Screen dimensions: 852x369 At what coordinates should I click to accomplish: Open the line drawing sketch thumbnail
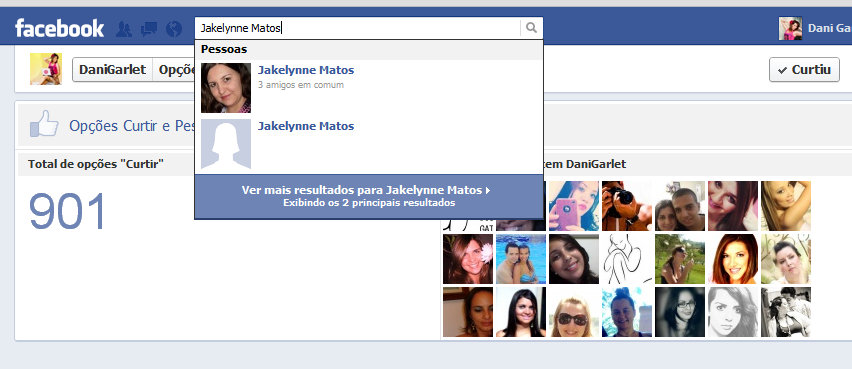627,259
